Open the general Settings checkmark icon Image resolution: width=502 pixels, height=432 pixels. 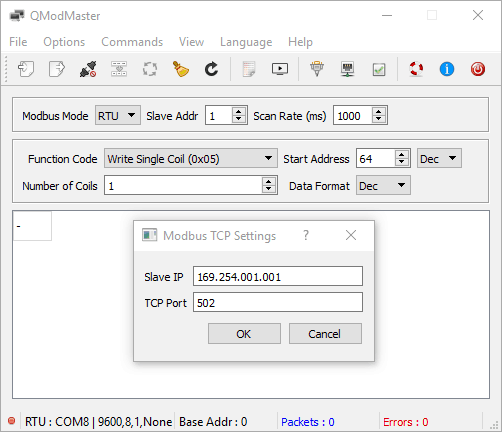379,70
